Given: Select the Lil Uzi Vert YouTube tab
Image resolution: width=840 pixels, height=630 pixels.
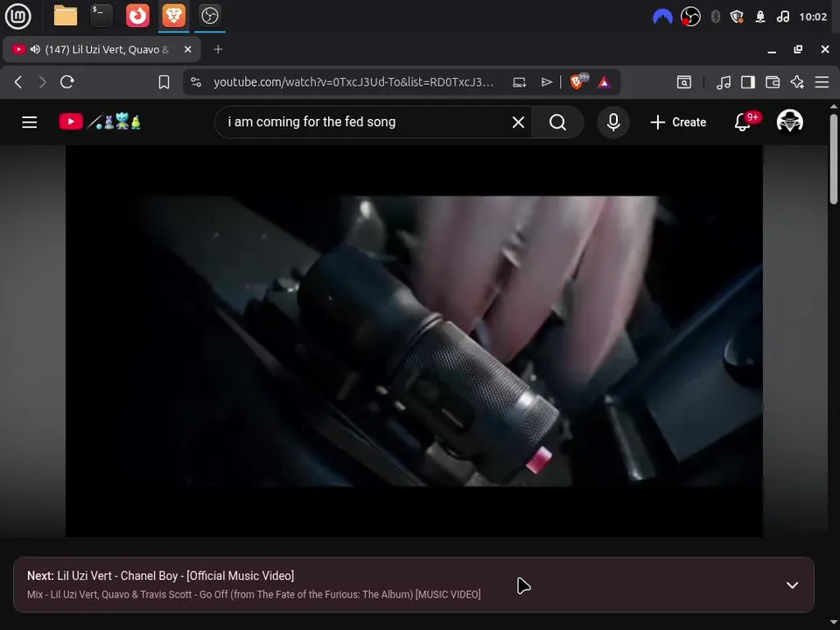Looking at the screenshot, I should point(101,49).
